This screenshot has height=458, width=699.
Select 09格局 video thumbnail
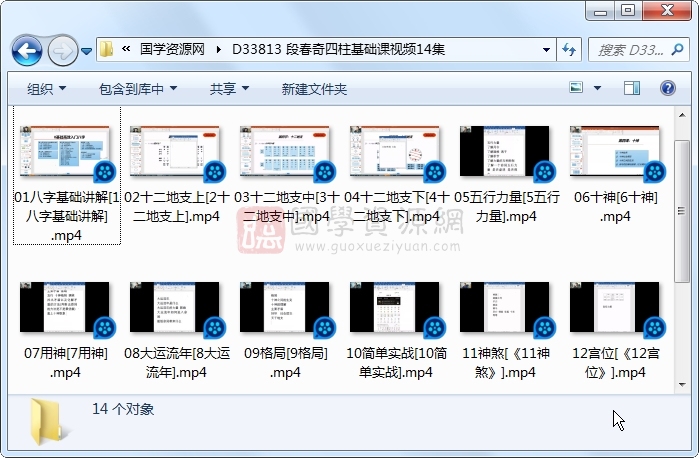[x=284, y=307]
